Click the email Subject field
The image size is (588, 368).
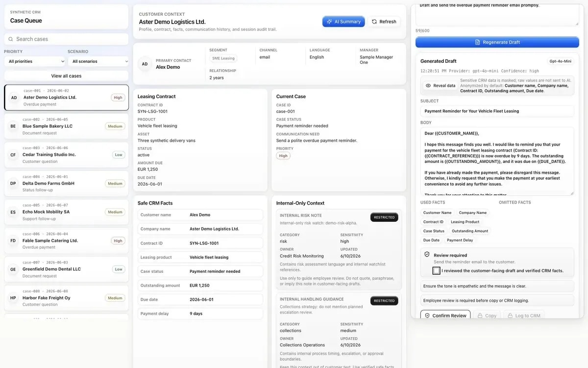497,111
